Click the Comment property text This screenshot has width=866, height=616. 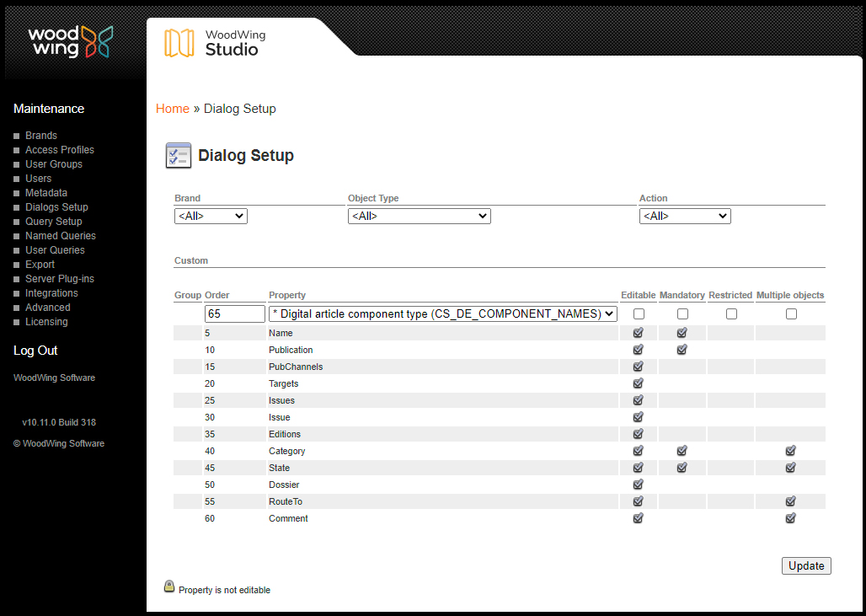tap(288, 518)
